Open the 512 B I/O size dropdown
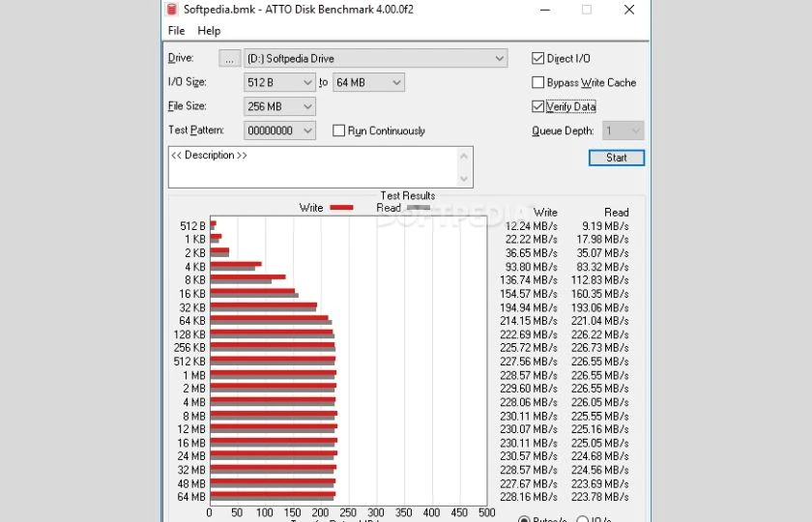 click(279, 82)
